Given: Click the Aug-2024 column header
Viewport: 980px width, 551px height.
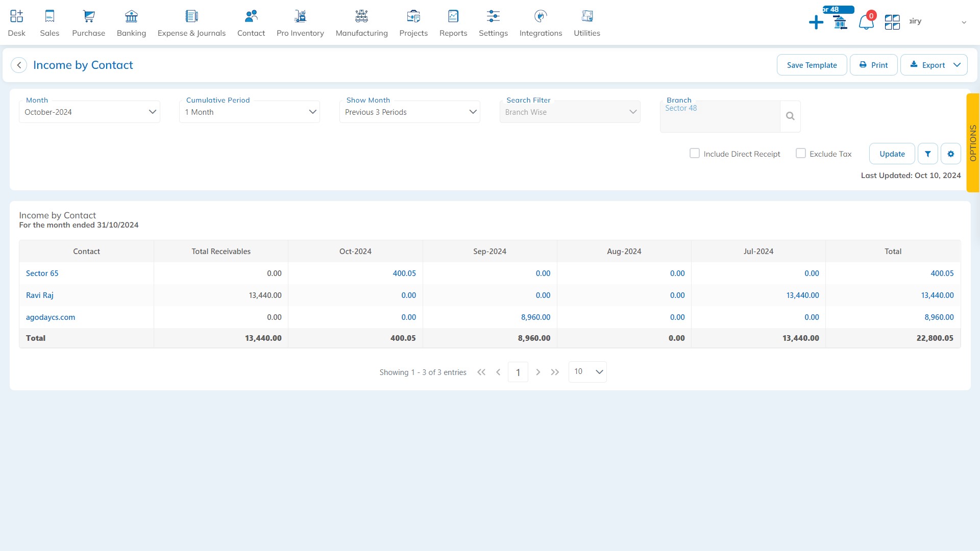Looking at the screenshot, I should click(624, 252).
